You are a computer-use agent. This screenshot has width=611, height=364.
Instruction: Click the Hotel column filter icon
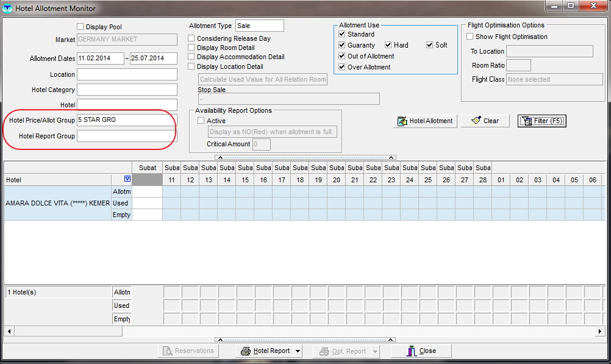coord(127,179)
